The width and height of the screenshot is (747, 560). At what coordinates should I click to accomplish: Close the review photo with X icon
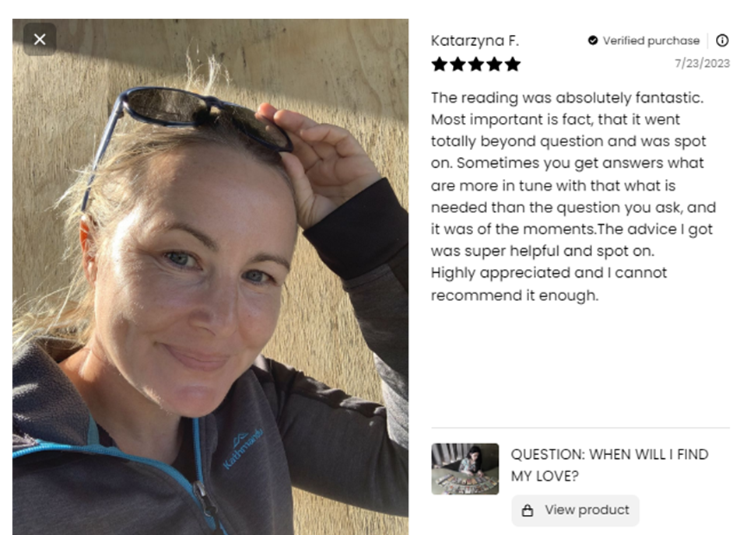coord(40,39)
